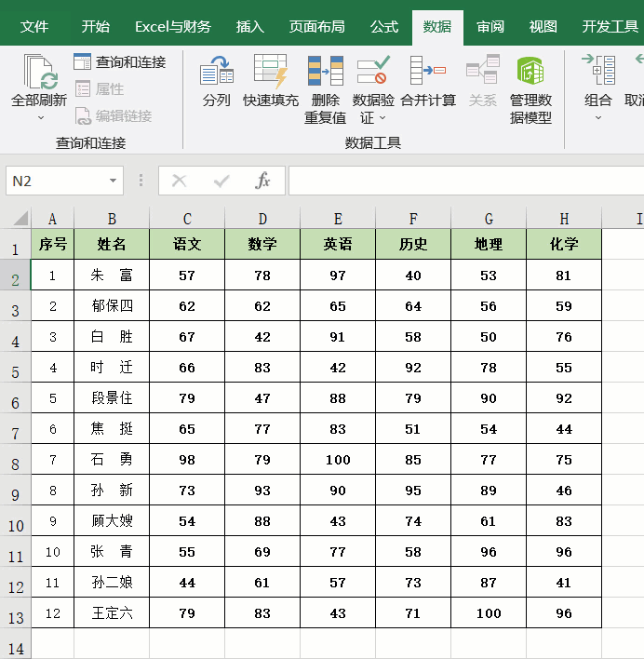Open Queries and Connections (查询和连接) pane

point(119,62)
